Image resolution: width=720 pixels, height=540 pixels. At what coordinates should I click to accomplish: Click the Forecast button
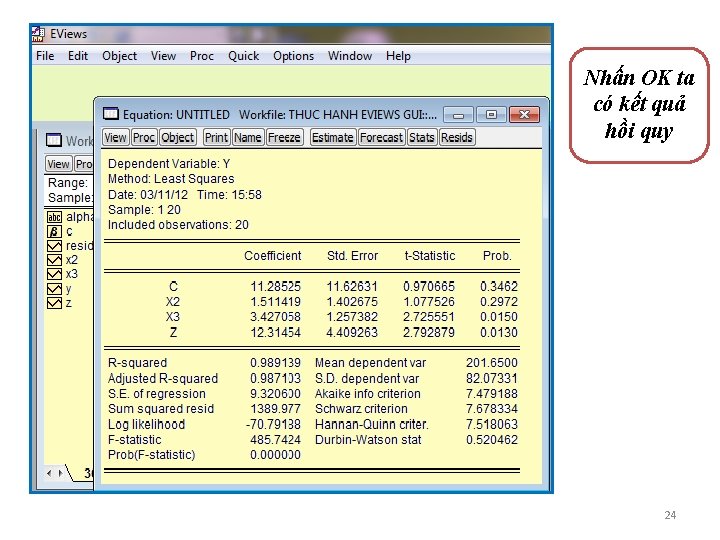tap(382, 137)
